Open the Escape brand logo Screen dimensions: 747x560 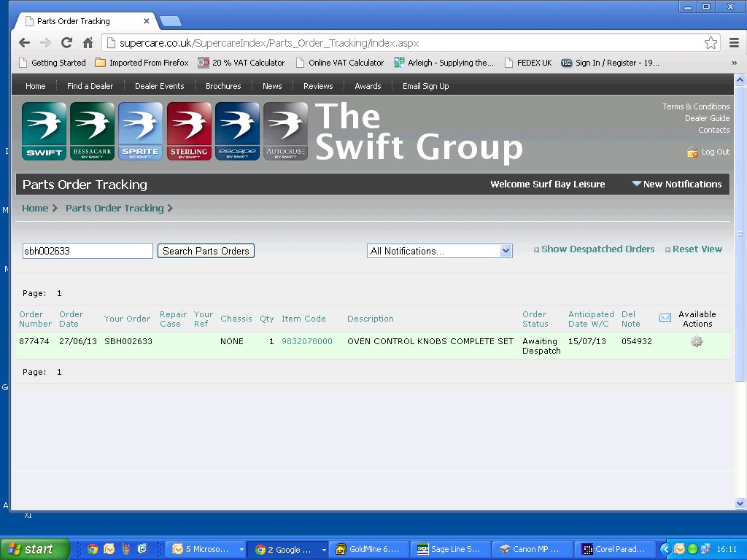pos(237,131)
